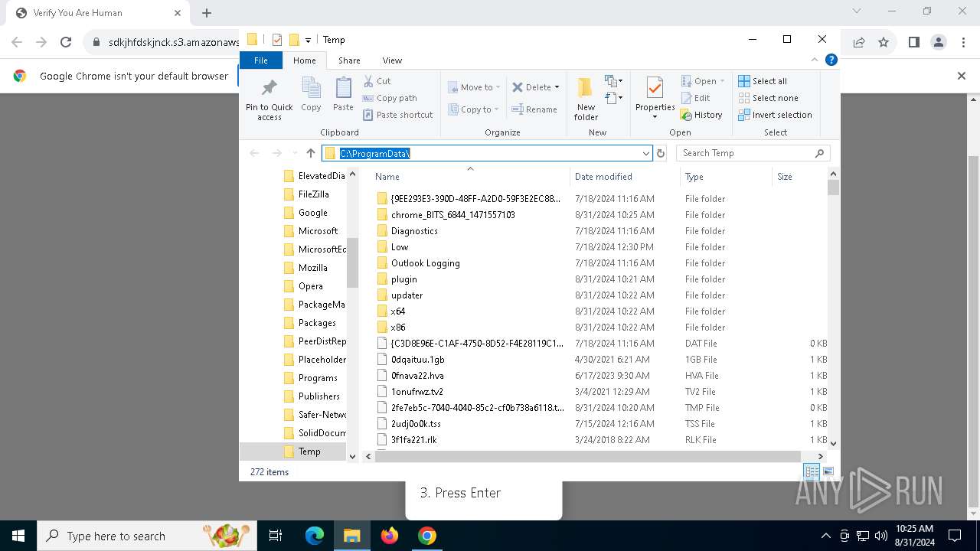Click History in Open group
980x551 pixels.
pyautogui.click(x=701, y=115)
